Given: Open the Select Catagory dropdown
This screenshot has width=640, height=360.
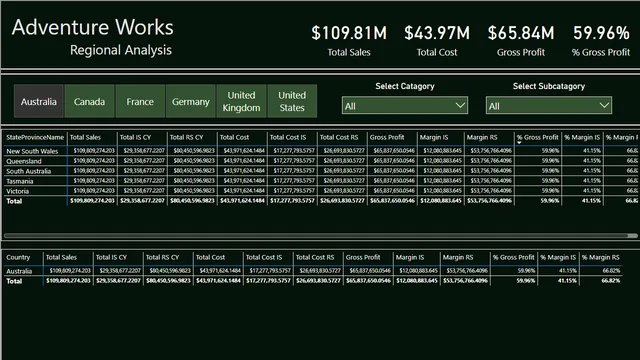Looking at the screenshot, I should click(404, 106).
